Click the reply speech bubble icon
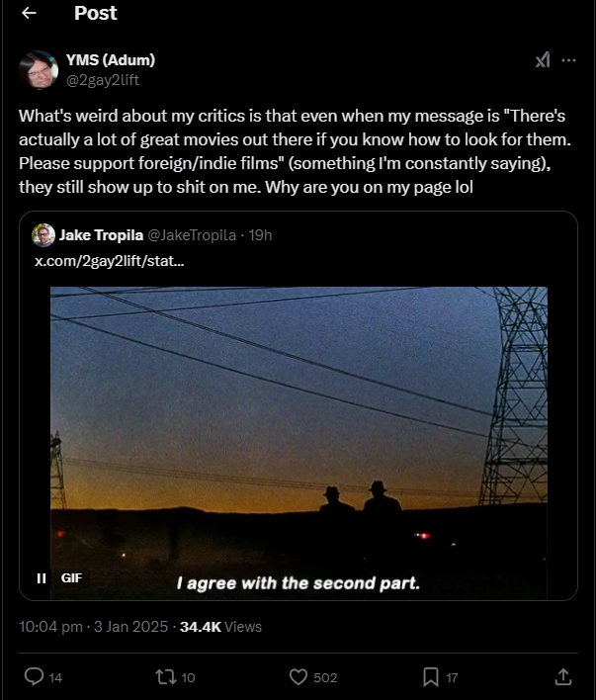The width and height of the screenshot is (596, 700). pos(34,677)
